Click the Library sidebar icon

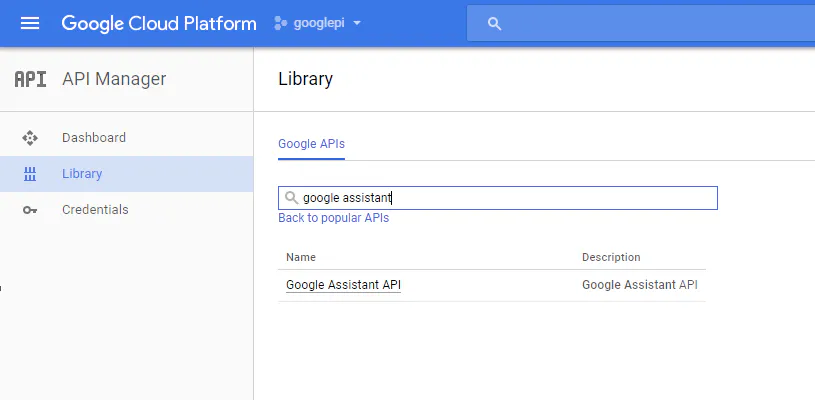(30, 174)
